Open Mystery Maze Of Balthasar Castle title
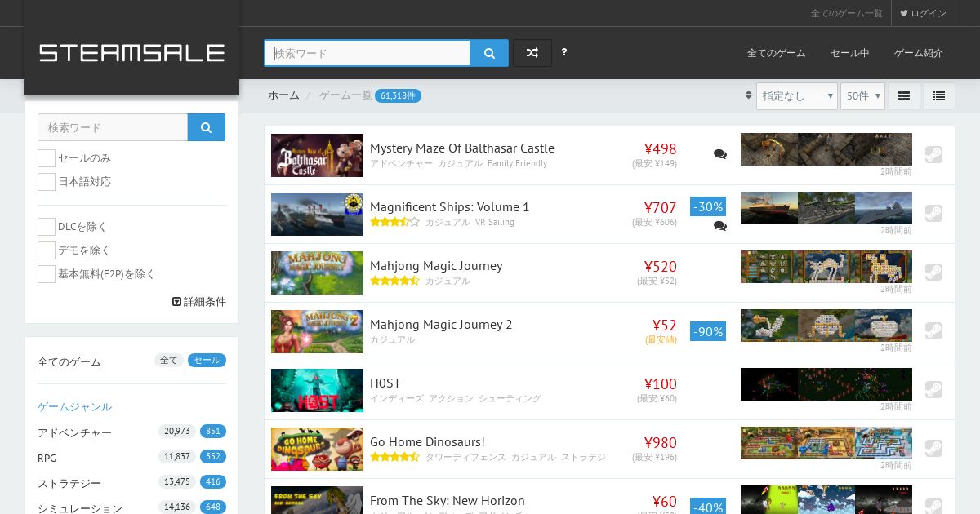Viewport: 980px width, 514px height. click(x=462, y=148)
